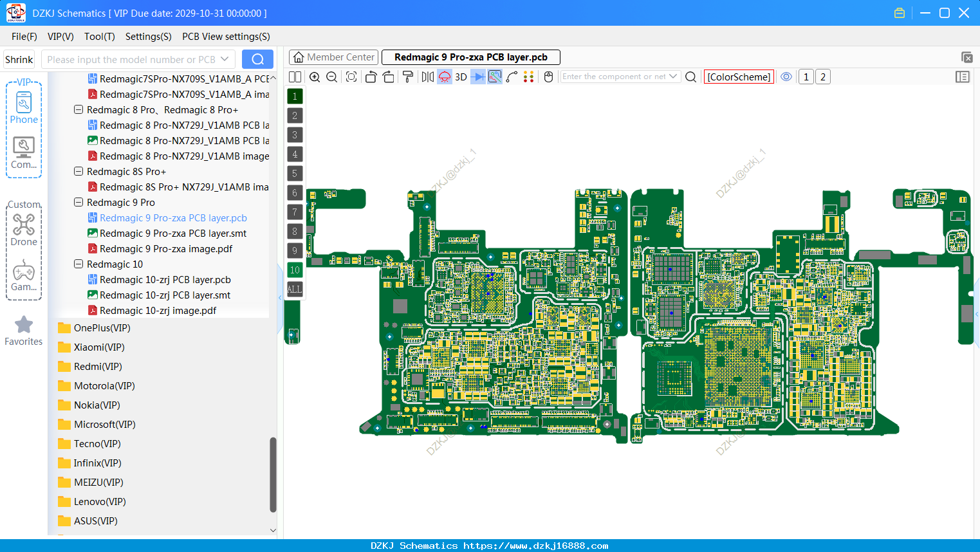
Task: Select the Phone category icon
Action: [24, 108]
